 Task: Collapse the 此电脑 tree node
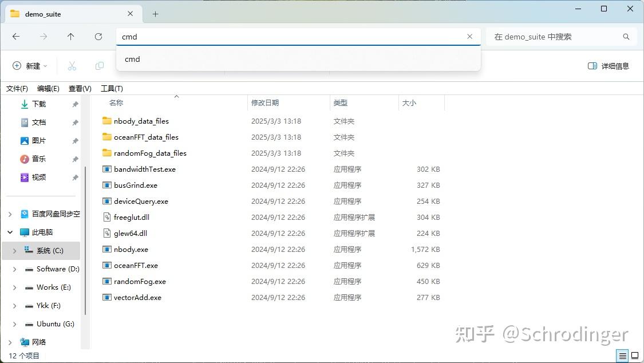click(9, 232)
